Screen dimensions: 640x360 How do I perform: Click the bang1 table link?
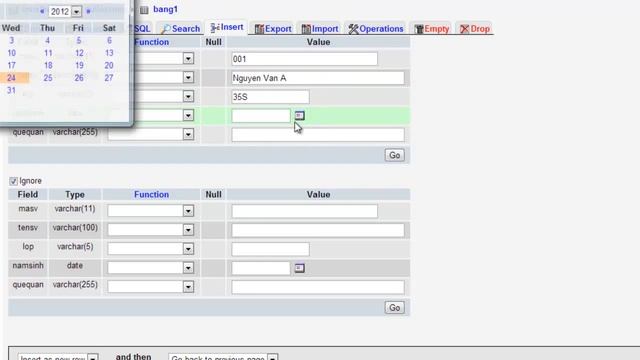(165, 9)
